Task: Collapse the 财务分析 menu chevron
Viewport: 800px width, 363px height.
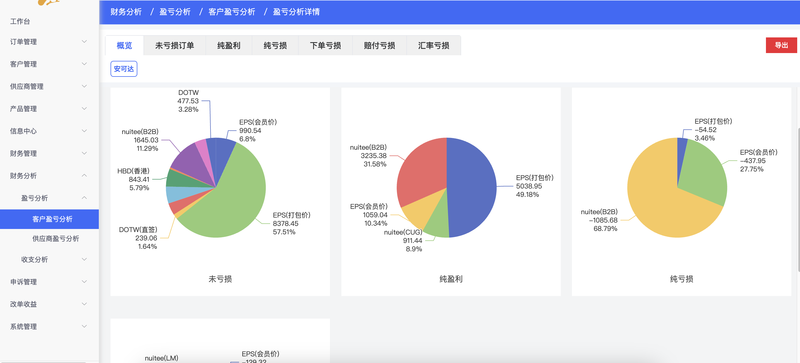Action: pos(84,175)
